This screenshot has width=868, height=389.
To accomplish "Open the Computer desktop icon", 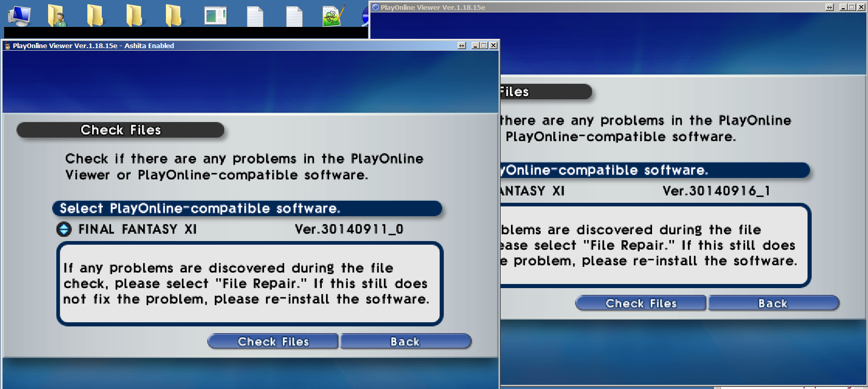I will click(19, 15).
